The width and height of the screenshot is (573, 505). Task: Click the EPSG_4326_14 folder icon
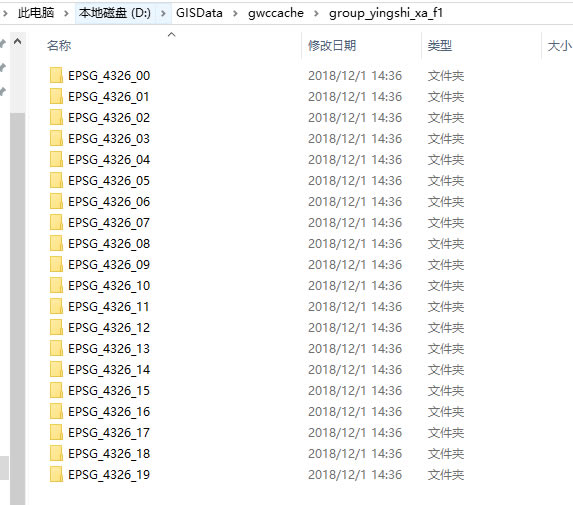coord(56,370)
